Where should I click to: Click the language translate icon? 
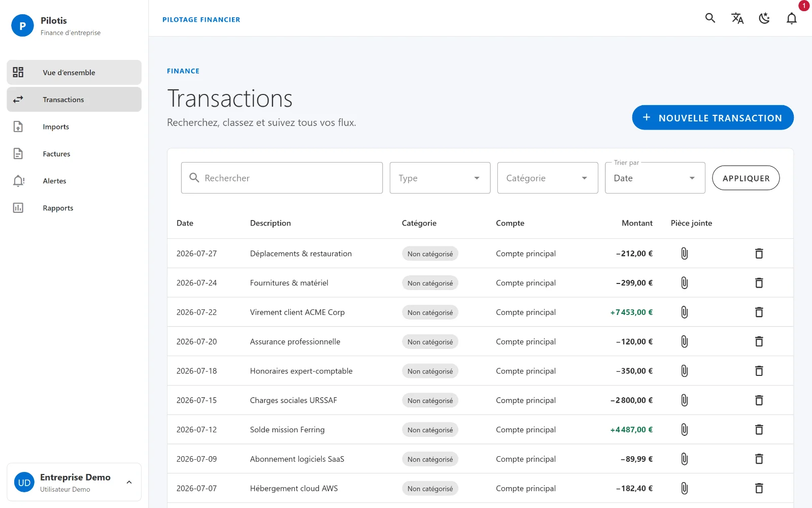[x=737, y=18]
